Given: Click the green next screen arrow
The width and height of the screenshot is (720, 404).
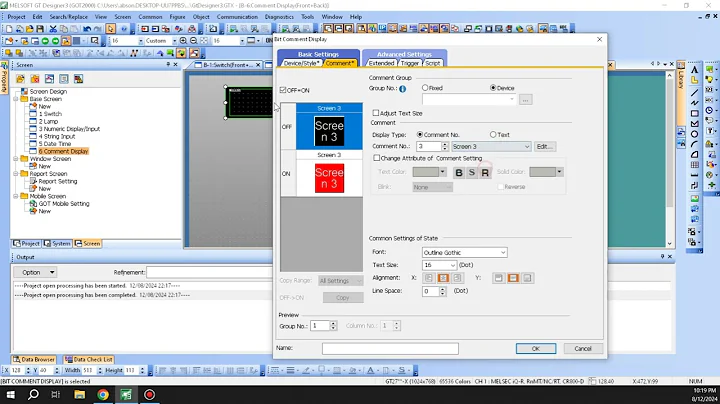Looking at the screenshot, I should click(55, 41).
